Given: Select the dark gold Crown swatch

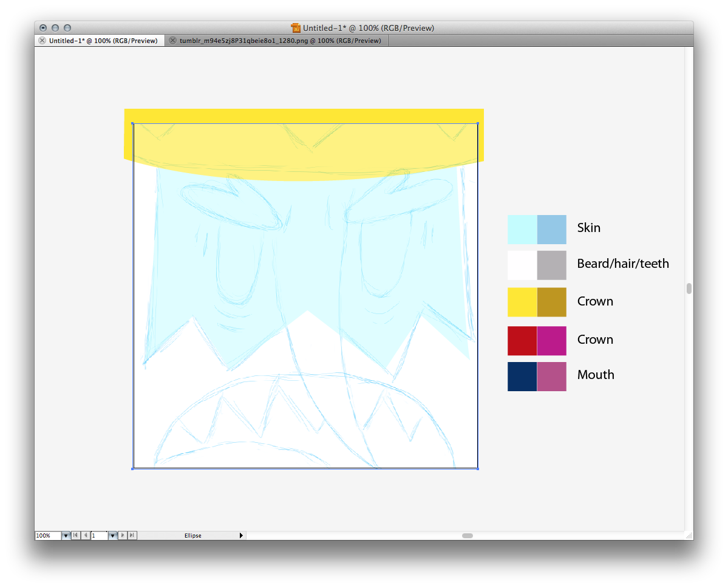Looking at the screenshot, I should pos(551,302).
